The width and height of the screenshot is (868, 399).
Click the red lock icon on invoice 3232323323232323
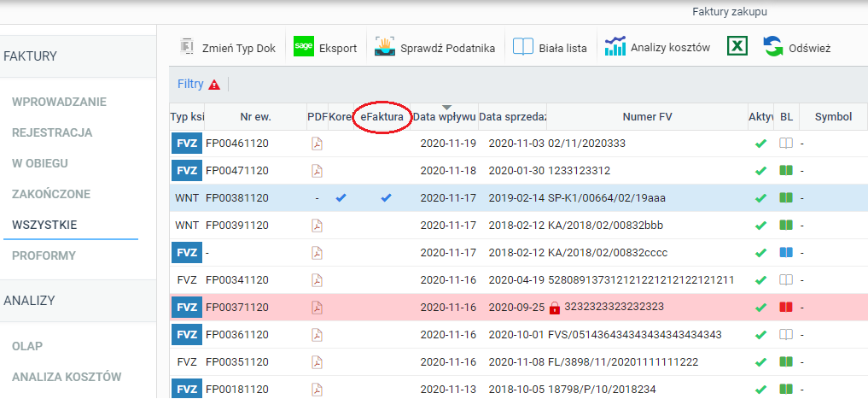[x=554, y=308]
